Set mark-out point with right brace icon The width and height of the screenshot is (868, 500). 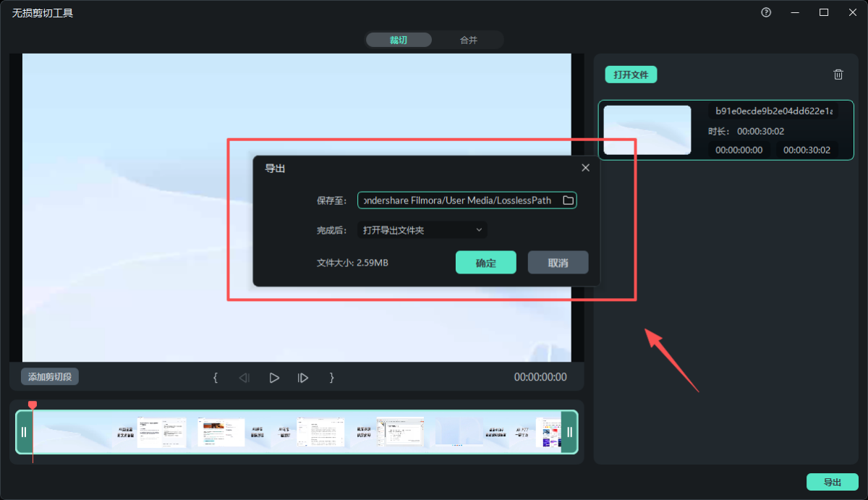click(x=332, y=378)
